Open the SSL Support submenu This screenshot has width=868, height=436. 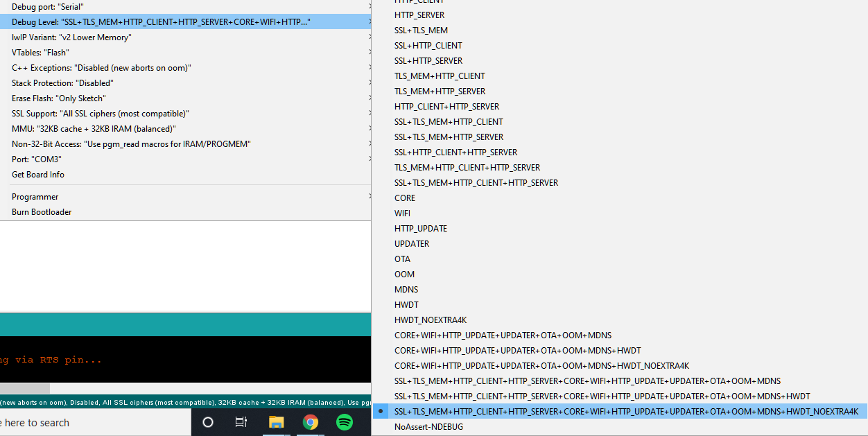(x=186, y=114)
